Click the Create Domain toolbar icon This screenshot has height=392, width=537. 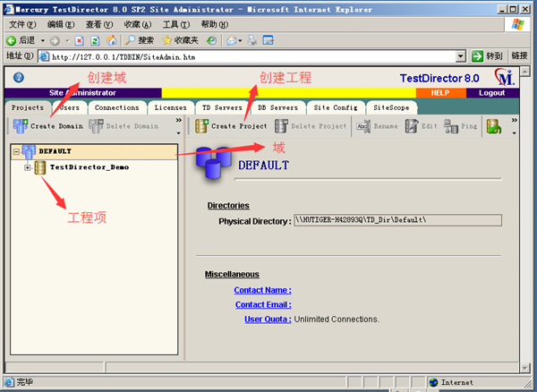[x=21, y=127]
